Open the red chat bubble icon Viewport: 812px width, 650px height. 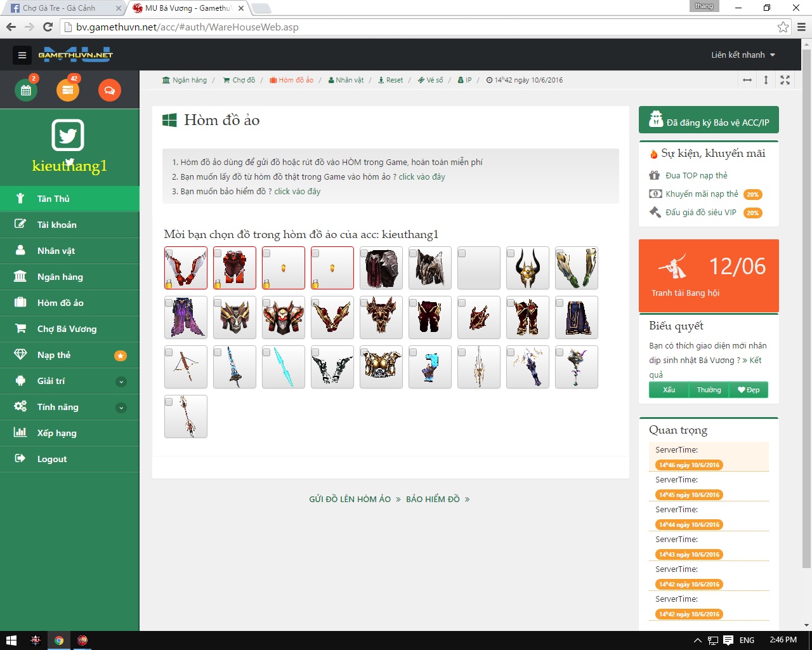(110, 90)
